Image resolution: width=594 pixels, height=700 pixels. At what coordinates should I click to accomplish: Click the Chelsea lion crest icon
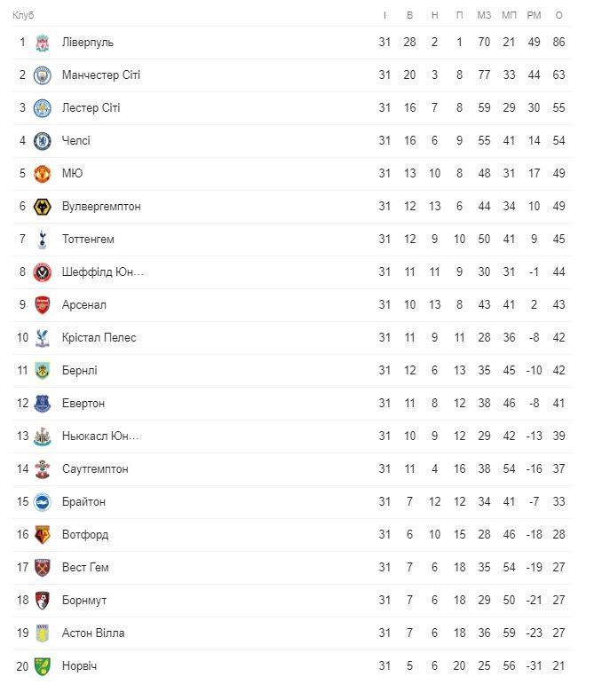(43, 141)
